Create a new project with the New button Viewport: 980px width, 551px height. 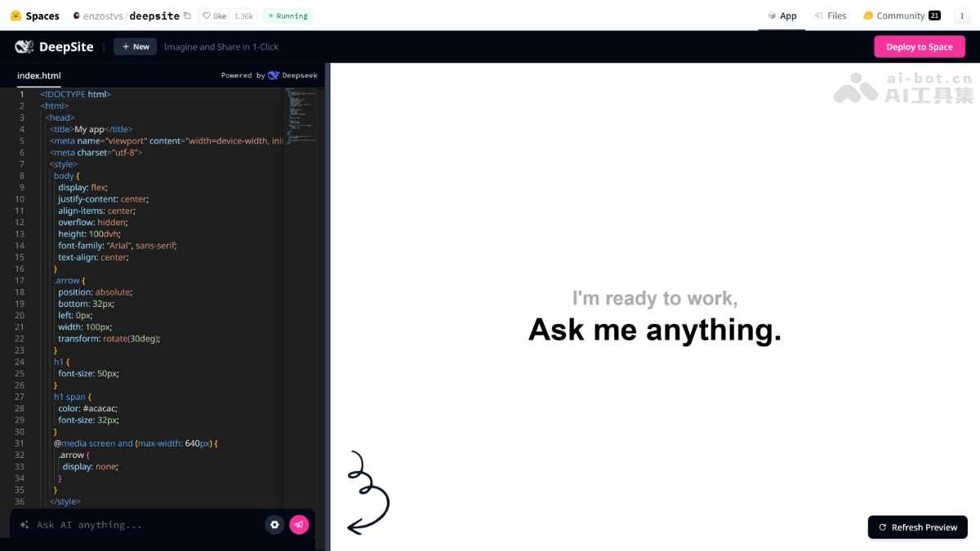click(135, 47)
